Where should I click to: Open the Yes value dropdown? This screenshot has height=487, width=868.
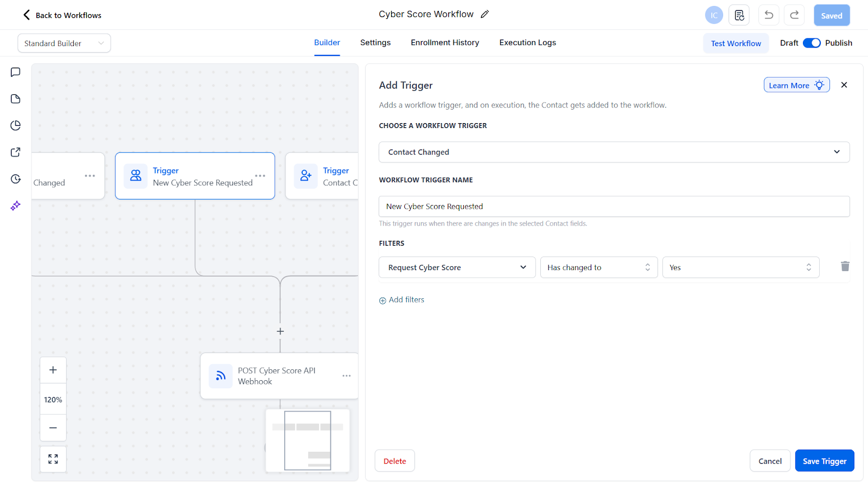[741, 267]
